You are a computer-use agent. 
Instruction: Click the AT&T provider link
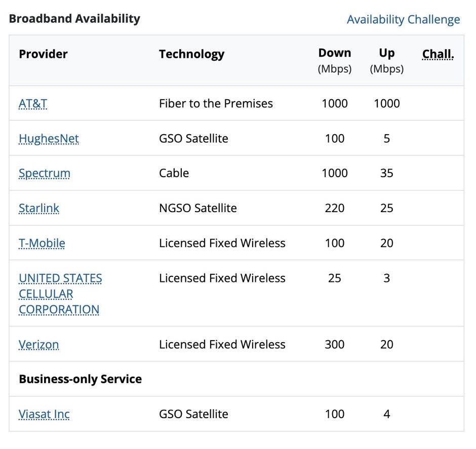pyautogui.click(x=33, y=104)
